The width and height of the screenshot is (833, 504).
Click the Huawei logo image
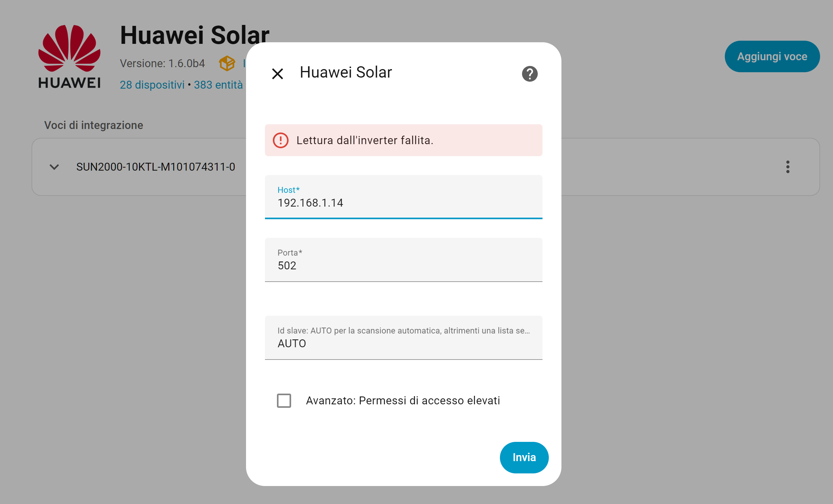(69, 56)
